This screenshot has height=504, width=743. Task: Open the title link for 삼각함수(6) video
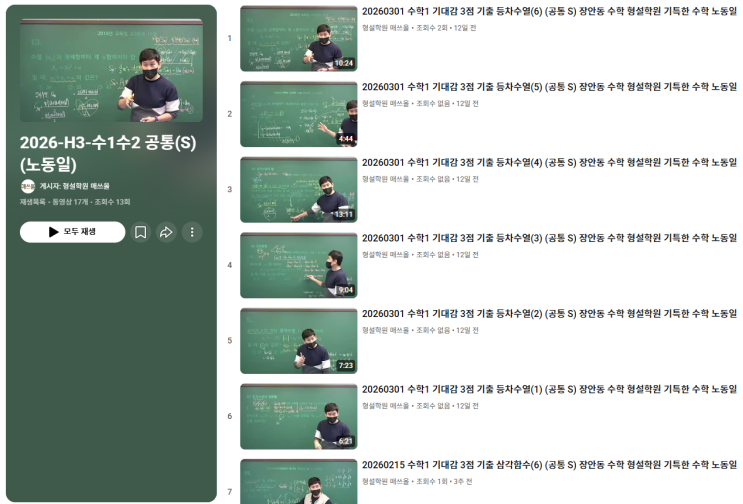(550, 465)
